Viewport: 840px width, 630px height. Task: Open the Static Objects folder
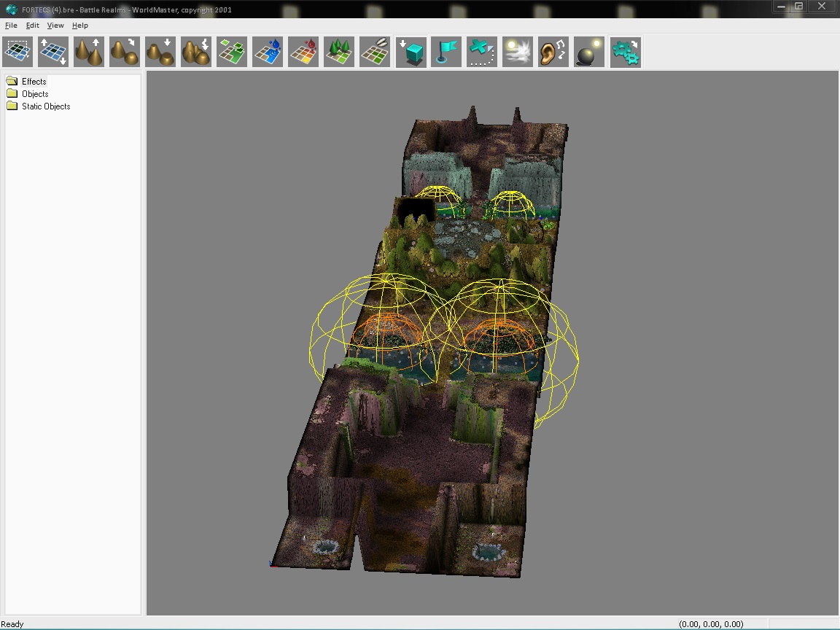click(46, 106)
